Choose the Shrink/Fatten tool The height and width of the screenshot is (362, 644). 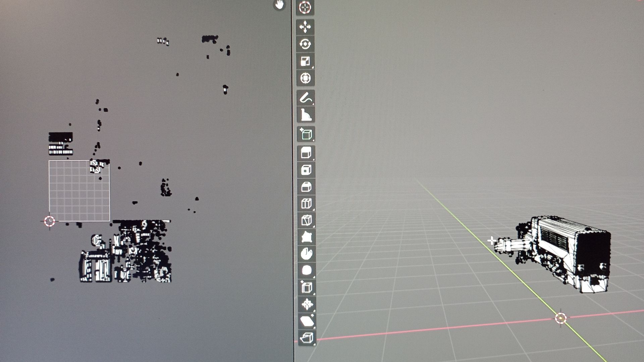[x=307, y=304]
